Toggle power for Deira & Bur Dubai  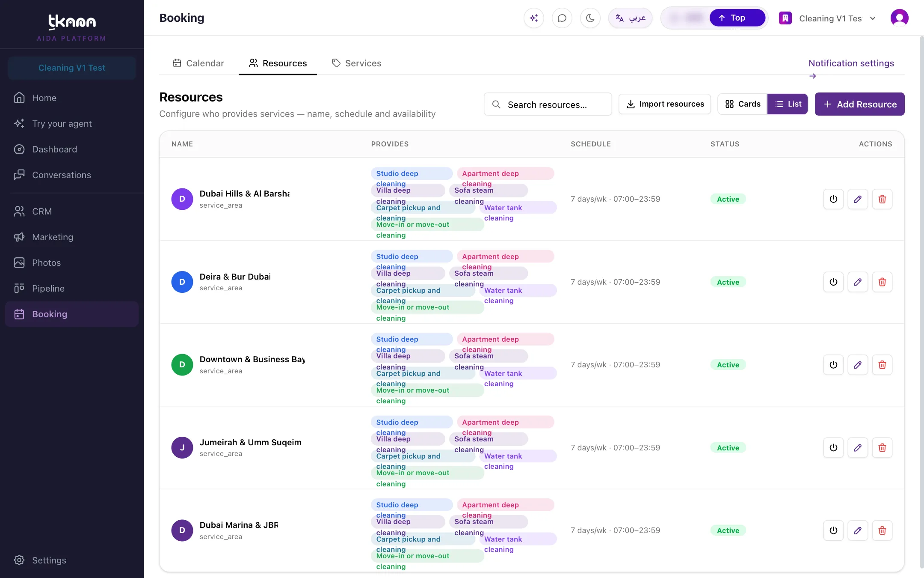(x=833, y=282)
